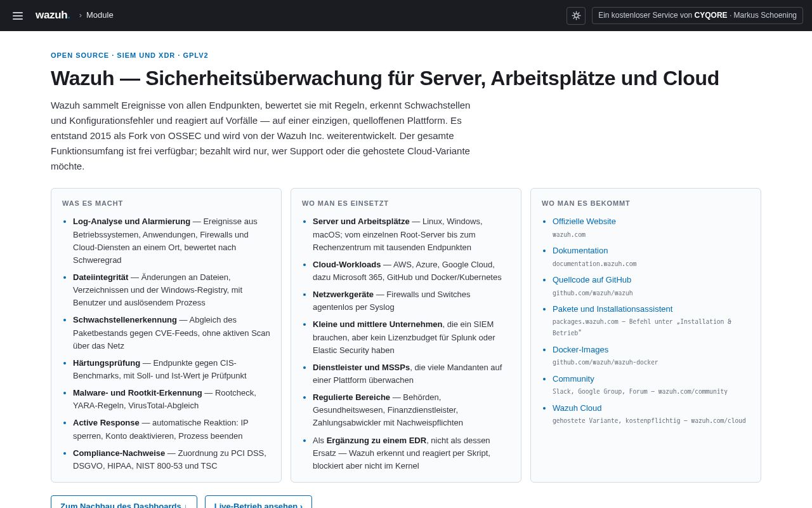Viewport: 812px width, 508px height.
Task: Click 'Log-Analyse und Alarmierung' list item
Action: click(171, 241)
